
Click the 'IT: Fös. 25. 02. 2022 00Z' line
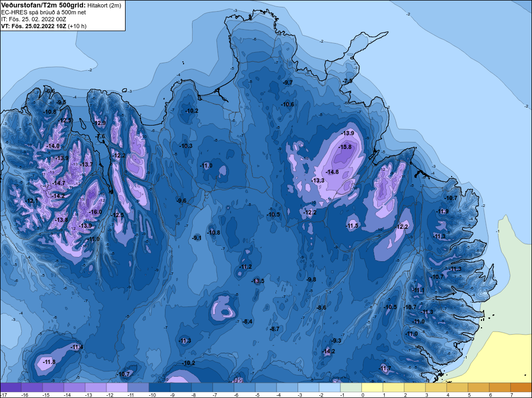(34, 19)
